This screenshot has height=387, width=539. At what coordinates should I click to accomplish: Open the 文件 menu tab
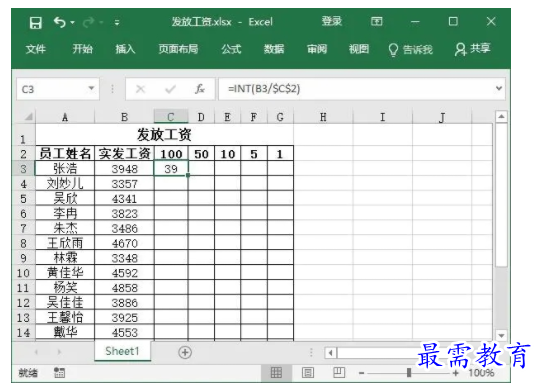pos(35,49)
